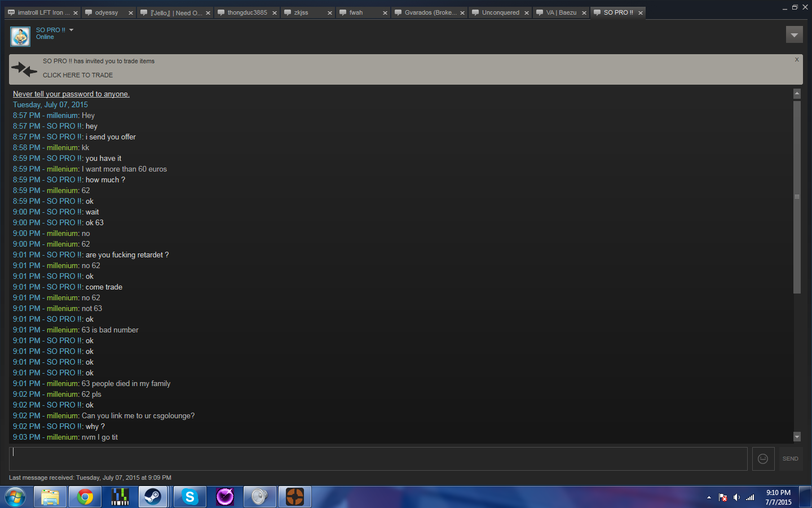Expand dropdown arrow beside SO PRO !! name
The image size is (812, 508).
point(72,30)
